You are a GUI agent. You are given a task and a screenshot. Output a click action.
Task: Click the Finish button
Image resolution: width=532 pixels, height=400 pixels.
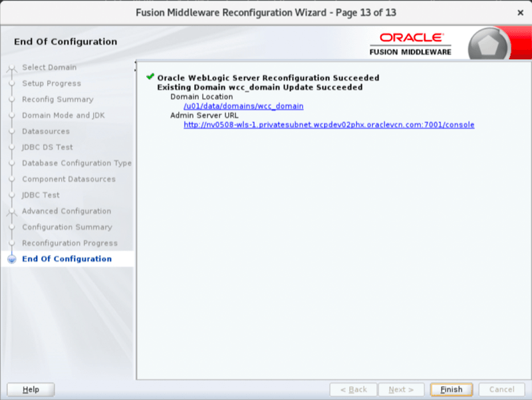tap(452, 389)
